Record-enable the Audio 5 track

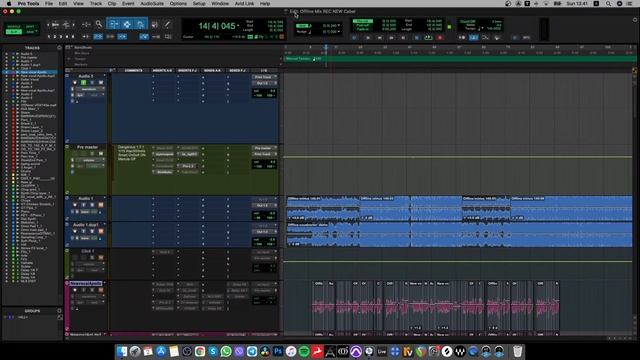(x=75, y=82)
